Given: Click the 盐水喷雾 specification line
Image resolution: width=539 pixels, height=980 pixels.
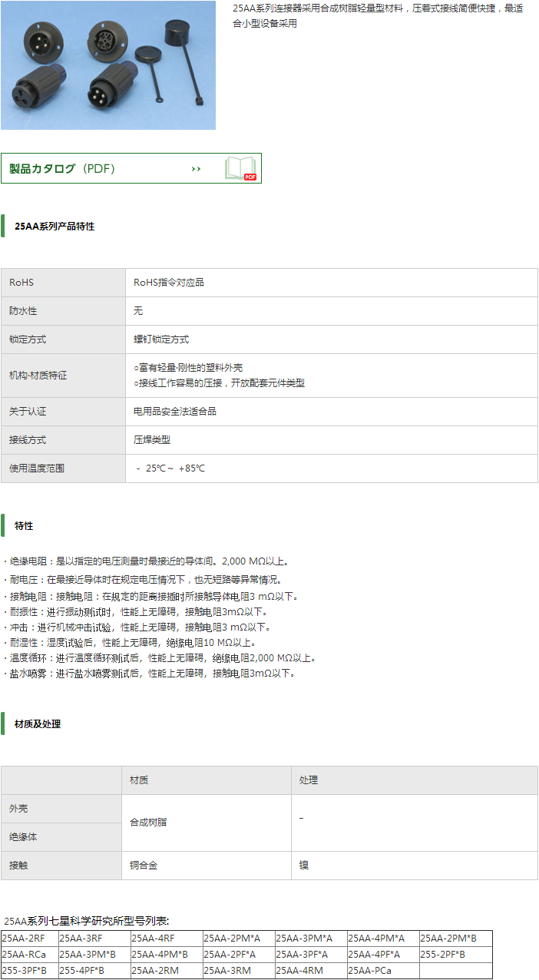Looking at the screenshot, I should (x=149, y=674).
